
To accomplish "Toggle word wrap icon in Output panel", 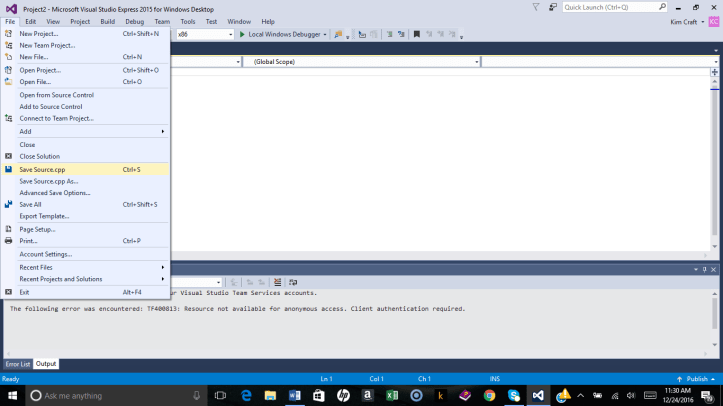I will (x=293, y=282).
